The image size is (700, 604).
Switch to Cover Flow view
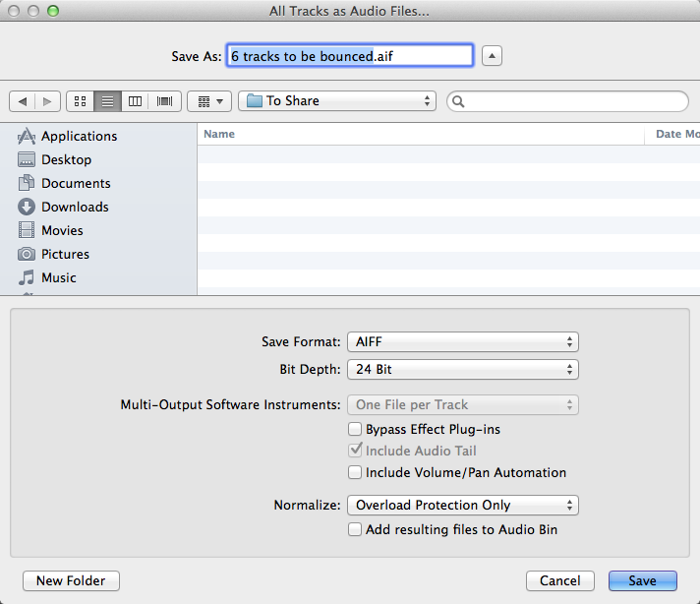point(164,101)
